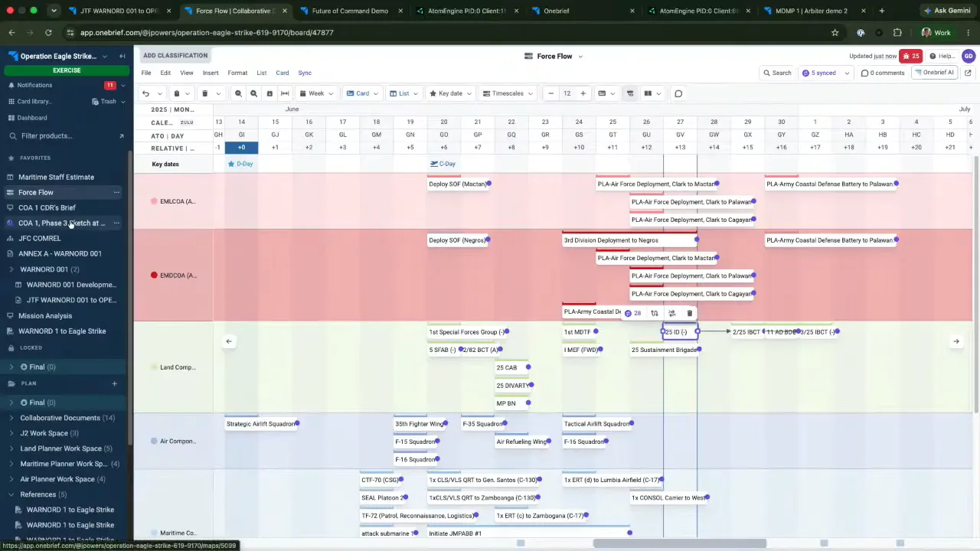Screen dimensions: 980x551
Task: Increase the row size with plus stepper
Action: pos(583,93)
